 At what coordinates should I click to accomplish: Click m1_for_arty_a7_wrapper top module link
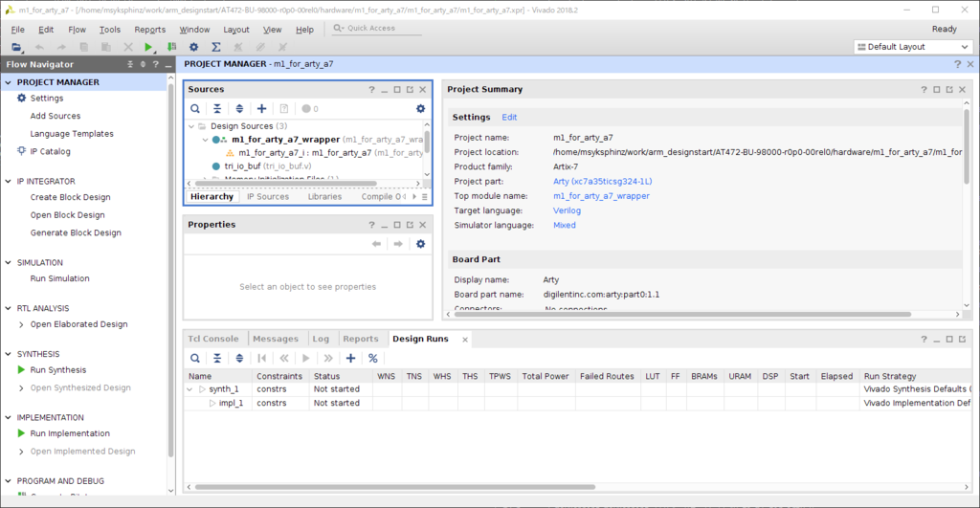point(601,196)
